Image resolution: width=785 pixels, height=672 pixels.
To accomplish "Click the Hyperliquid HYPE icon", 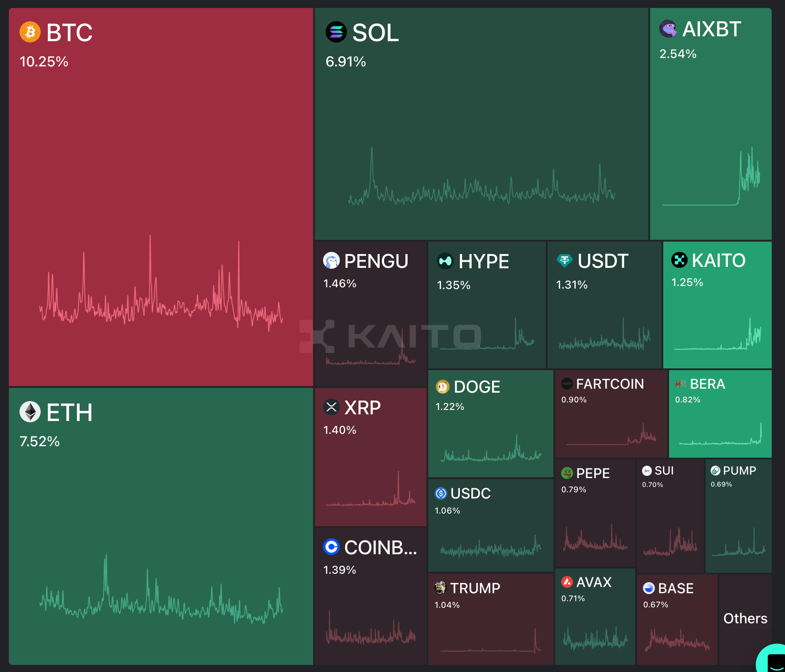I will [x=445, y=261].
